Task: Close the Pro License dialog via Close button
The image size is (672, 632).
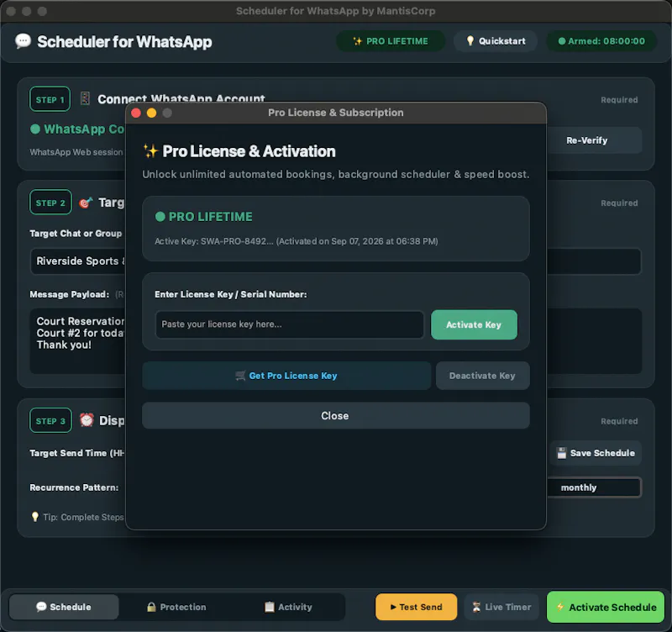Action: pyautogui.click(x=335, y=415)
